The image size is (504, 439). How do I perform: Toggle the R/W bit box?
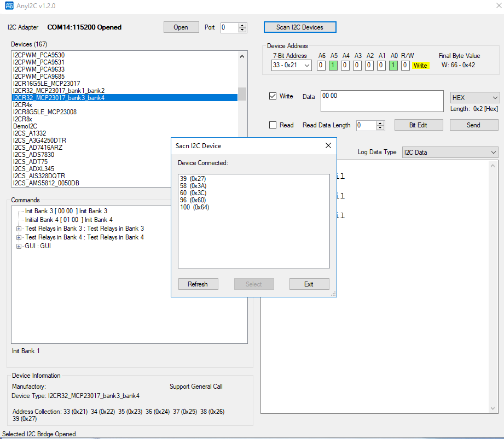coord(405,65)
